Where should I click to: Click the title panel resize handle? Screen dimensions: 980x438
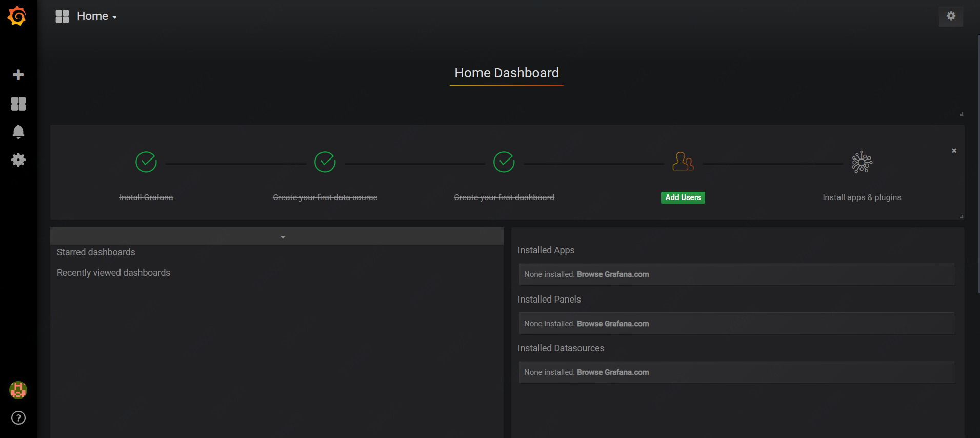point(962,114)
